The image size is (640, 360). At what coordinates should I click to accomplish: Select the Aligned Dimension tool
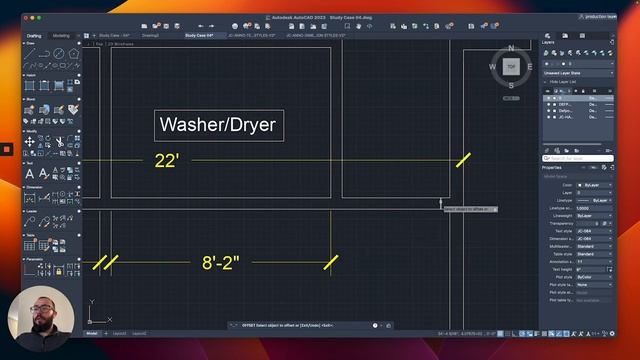[44, 198]
